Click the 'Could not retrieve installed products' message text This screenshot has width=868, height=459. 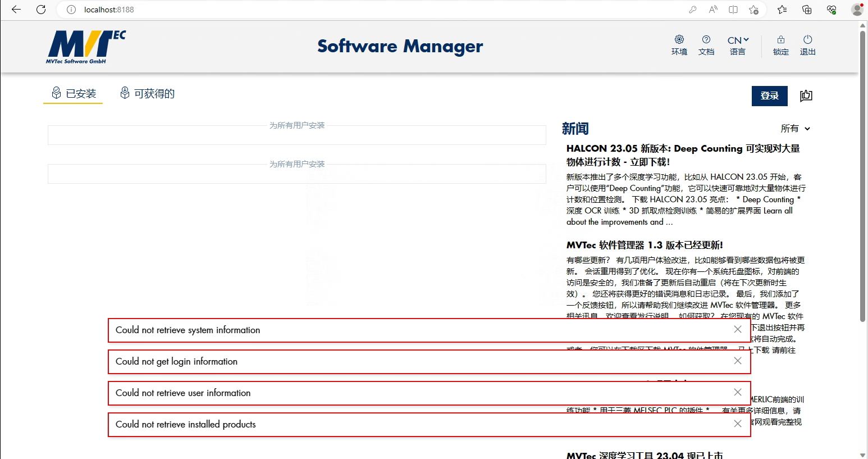click(x=185, y=424)
